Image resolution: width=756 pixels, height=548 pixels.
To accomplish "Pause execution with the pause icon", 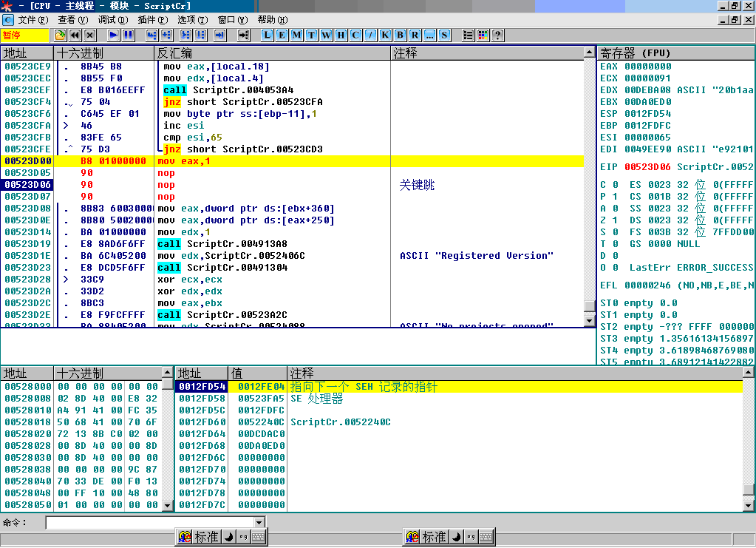I will point(128,35).
